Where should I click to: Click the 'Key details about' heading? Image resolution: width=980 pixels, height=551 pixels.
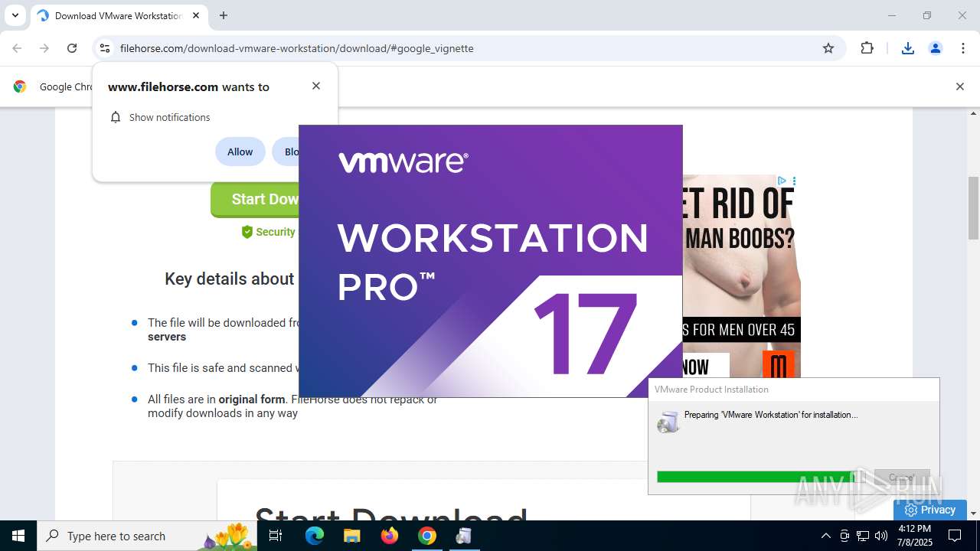point(230,279)
